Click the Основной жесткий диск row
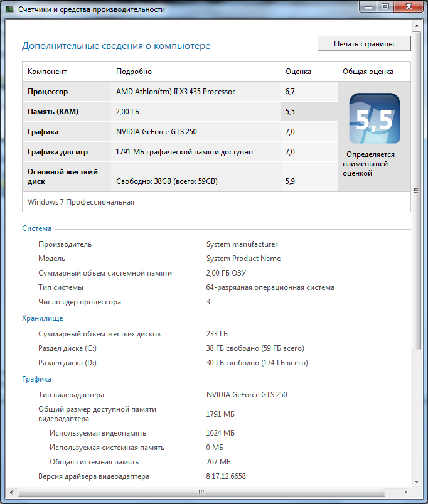Viewport: 428px width, 504px height. 180,176
